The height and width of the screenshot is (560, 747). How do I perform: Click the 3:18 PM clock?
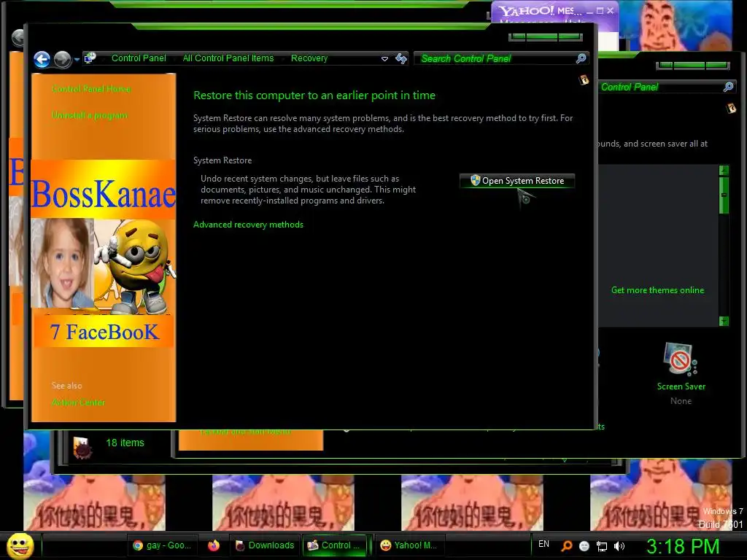[683, 546]
